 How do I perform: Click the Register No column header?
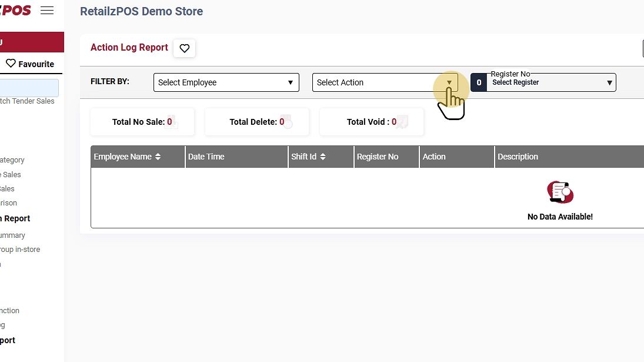tap(378, 157)
